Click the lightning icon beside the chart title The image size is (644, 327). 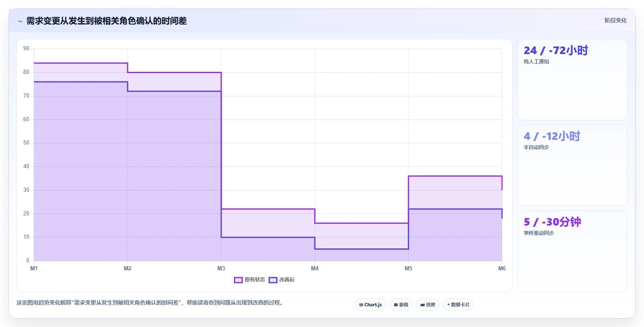pos(20,21)
